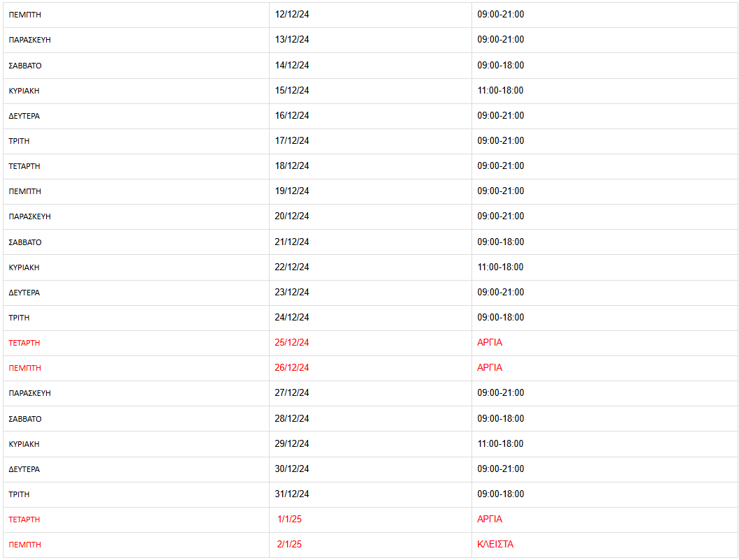Select ΑΡΓΙΑ in the 1/1/25 row
Viewport: 739px width, 560px height.
(490, 520)
